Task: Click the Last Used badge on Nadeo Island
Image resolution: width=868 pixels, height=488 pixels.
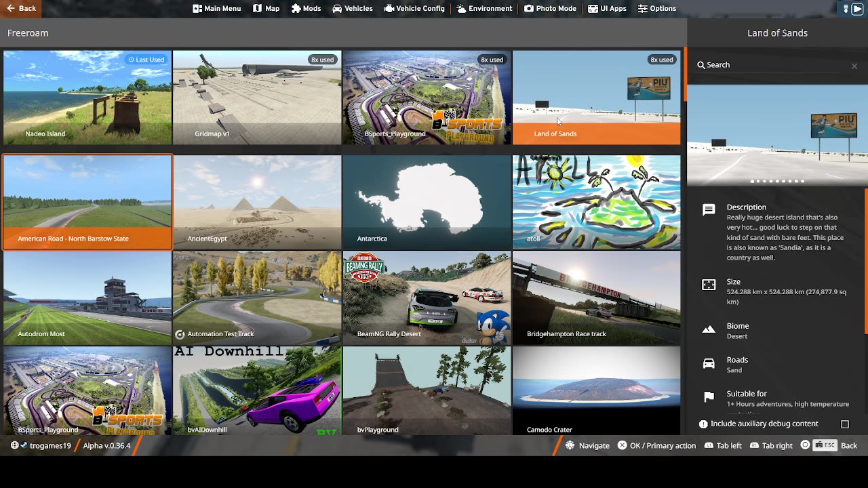Action: click(146, 60)
